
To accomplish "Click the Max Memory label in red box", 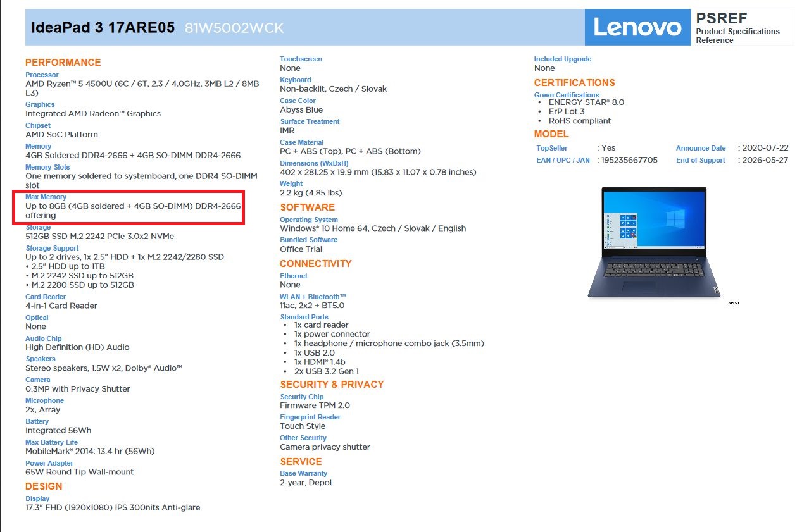I will pos(46,197).
